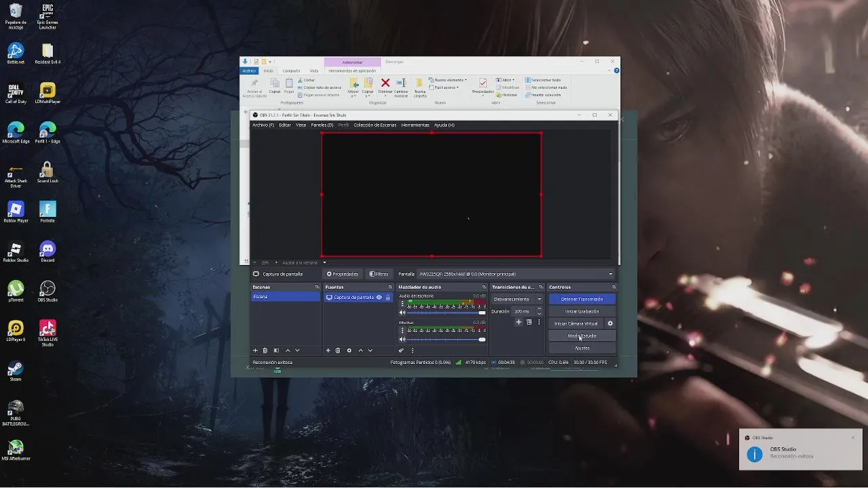Open Propiedades button in source toolbar
Screen dimensions: 868x488
point(342,274)
